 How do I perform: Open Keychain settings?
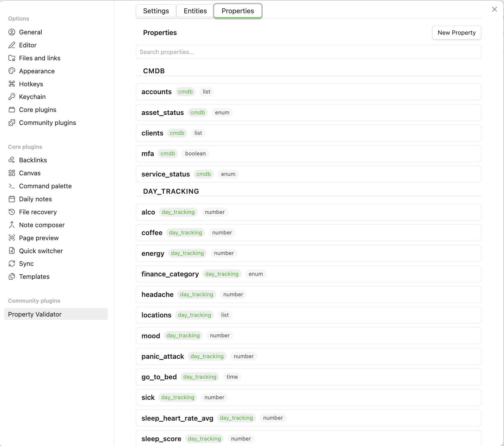(32, 97)
